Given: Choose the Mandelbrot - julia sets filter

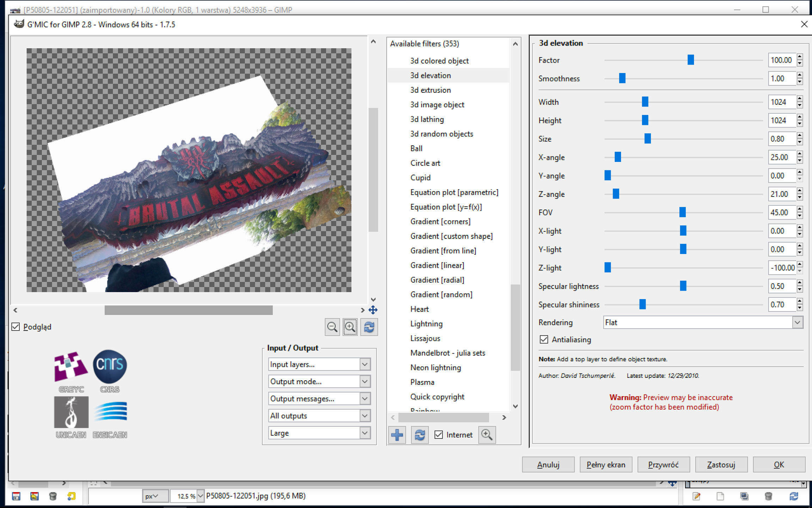Looking at the screenshot, I should [448, 353].
